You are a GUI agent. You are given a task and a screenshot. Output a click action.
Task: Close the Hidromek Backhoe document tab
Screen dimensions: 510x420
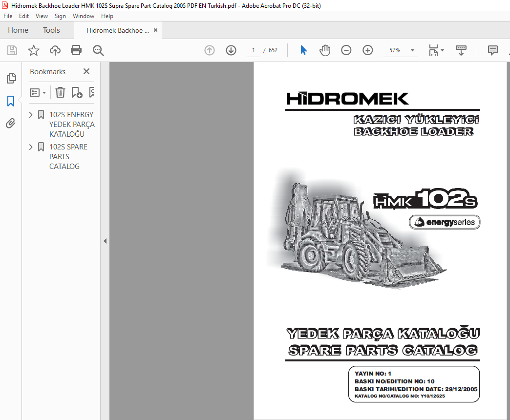tap(155, 30)
